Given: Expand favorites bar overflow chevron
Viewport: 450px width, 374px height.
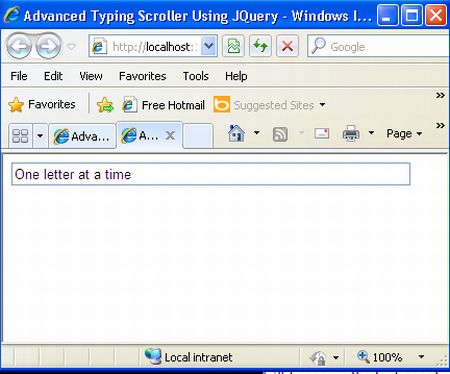Looking at the screenshot, I should pyautogui.click(x=440, y=95).
